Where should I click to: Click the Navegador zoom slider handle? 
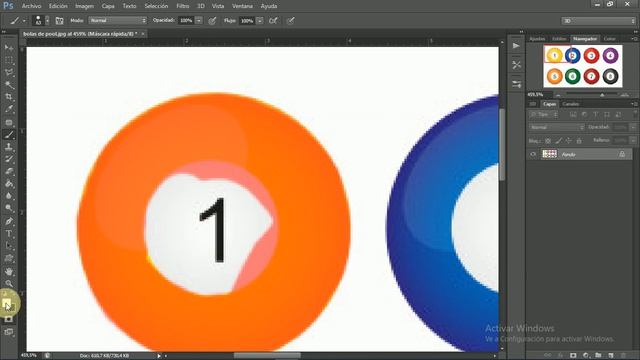tap(602, 95)
